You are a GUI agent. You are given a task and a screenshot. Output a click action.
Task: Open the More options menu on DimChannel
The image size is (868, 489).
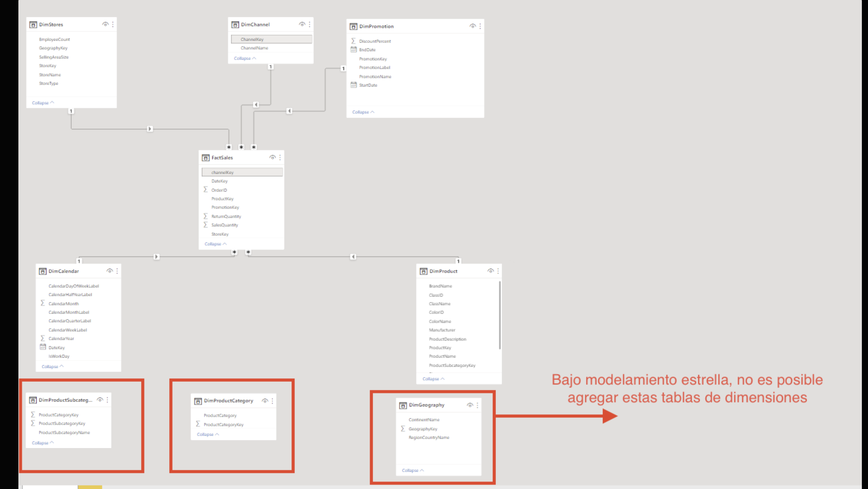click(310, 24)
